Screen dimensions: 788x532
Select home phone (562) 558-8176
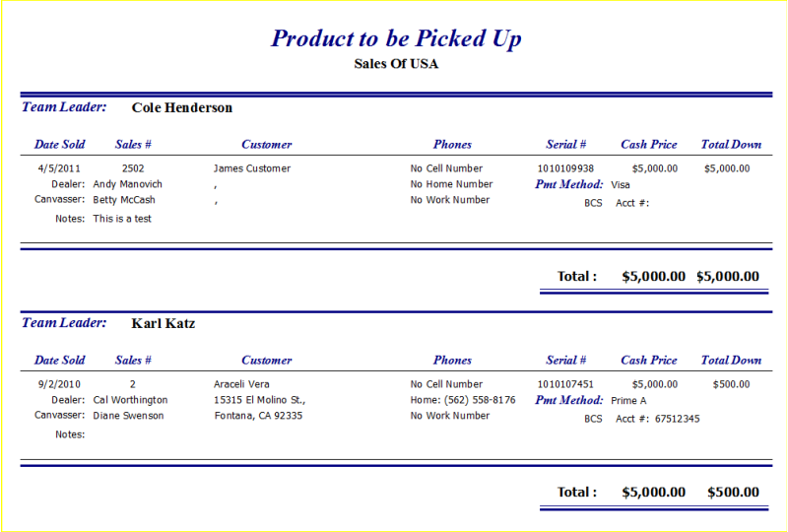pyautogui.click(x=480, y=400)
